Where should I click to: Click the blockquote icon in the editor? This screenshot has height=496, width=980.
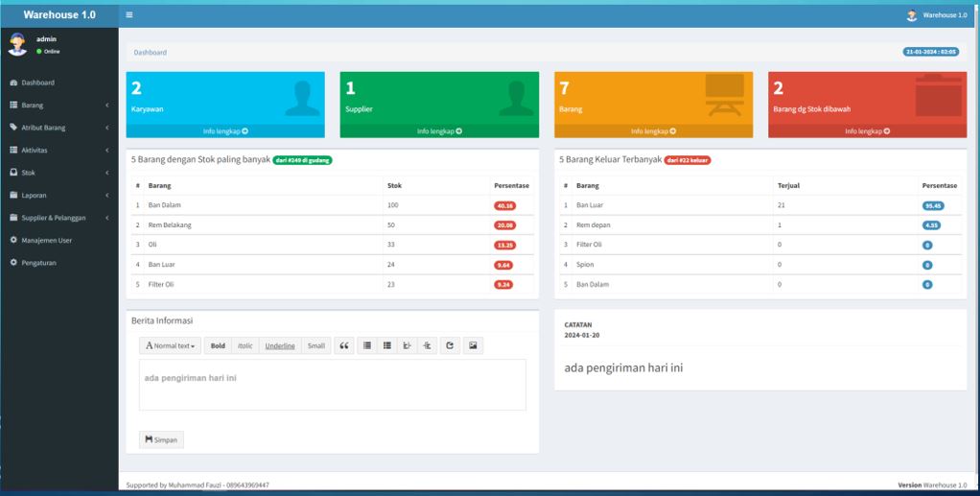[344, 345]
